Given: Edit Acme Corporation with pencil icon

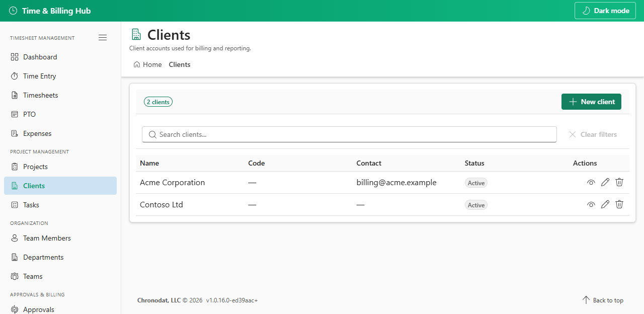Looking at the screenshot, I should (605, 182).
